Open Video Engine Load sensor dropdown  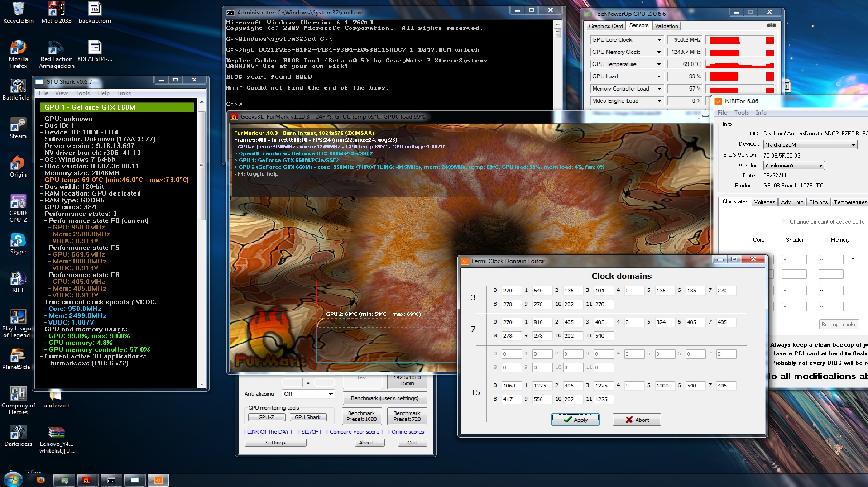[659, 101]
